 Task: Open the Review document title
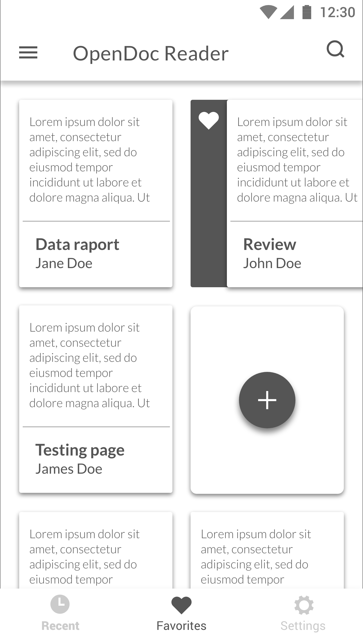(x=269, y=244)
